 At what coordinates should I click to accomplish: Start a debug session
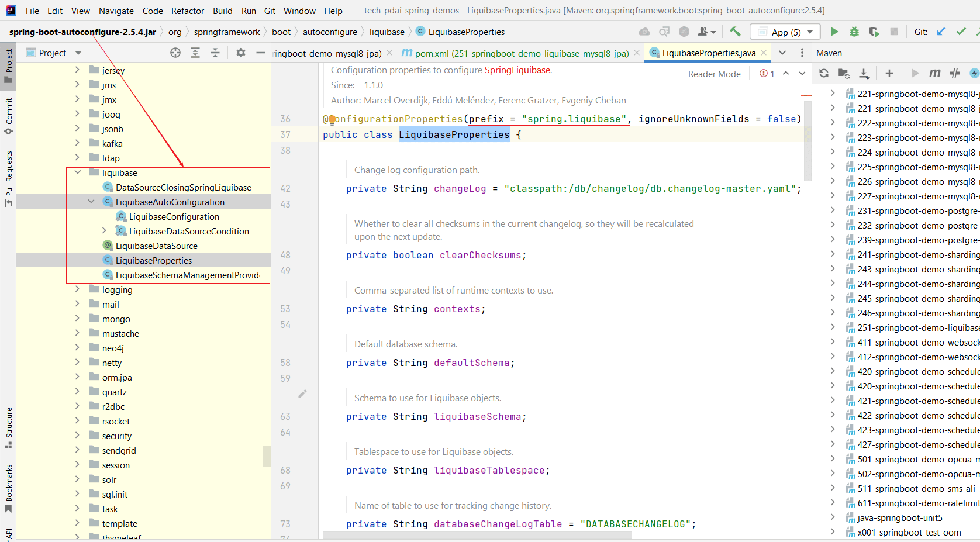coord(854,32)
